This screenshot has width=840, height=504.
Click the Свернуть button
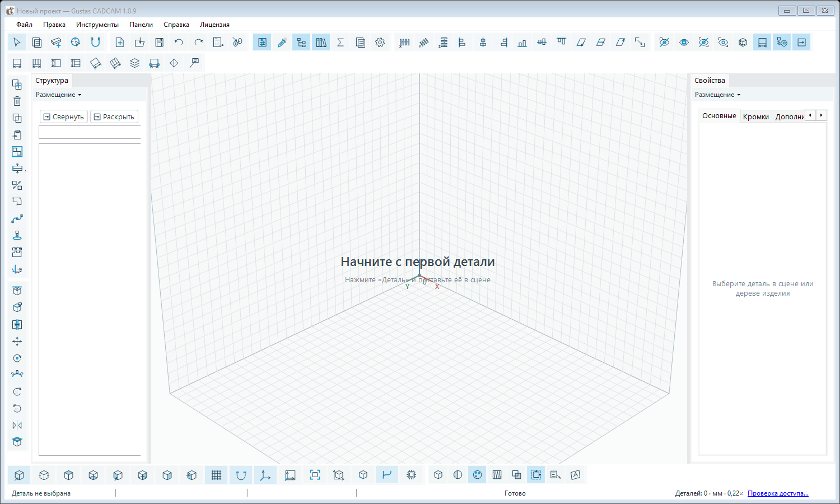[x=64, y=116]
